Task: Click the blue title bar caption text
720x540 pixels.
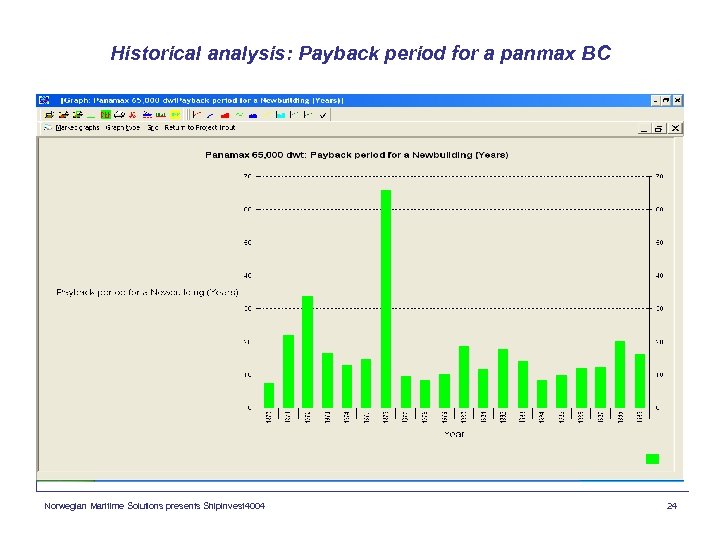Action: 202,100
